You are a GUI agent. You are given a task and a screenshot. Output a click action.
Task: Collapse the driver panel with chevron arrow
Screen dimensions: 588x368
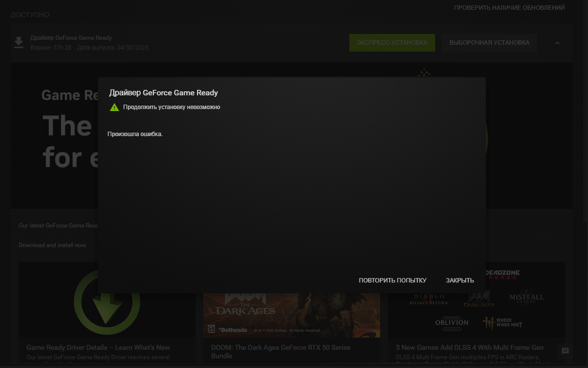coord(557,43)
